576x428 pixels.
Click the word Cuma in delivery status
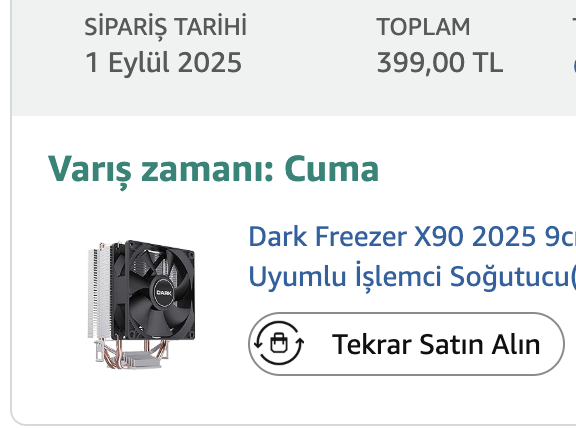click(x=331, y=169)
